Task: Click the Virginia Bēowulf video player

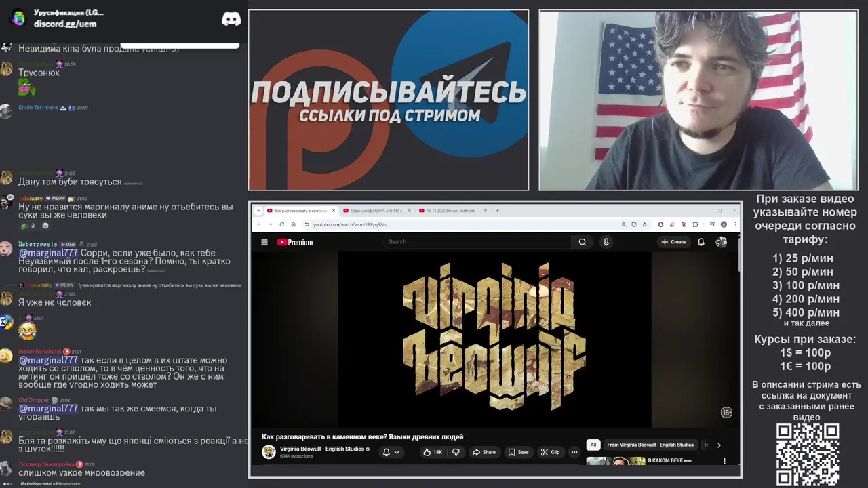Action: (x=494, y=340)
